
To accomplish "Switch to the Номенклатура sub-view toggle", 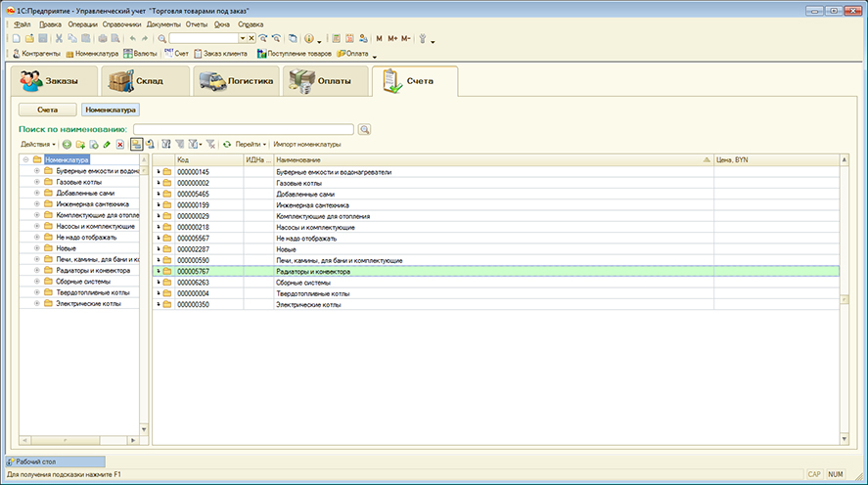I will coord(111,110).
